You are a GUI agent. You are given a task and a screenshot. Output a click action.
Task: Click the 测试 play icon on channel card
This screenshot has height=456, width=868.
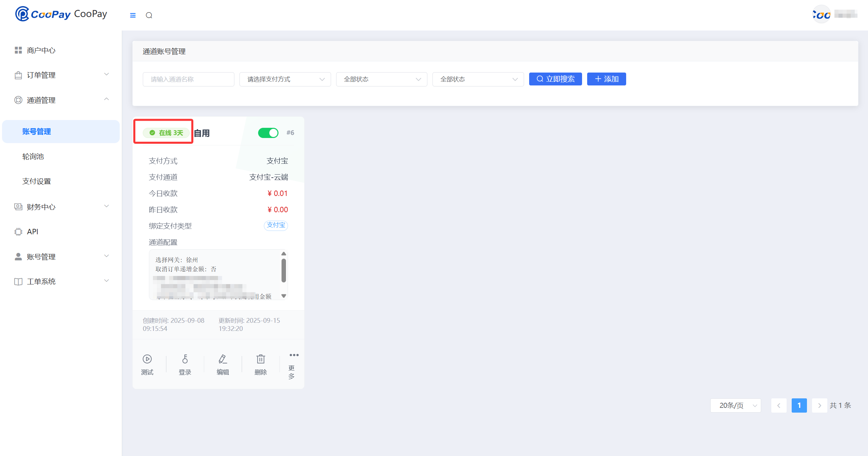tap(147, 359)
